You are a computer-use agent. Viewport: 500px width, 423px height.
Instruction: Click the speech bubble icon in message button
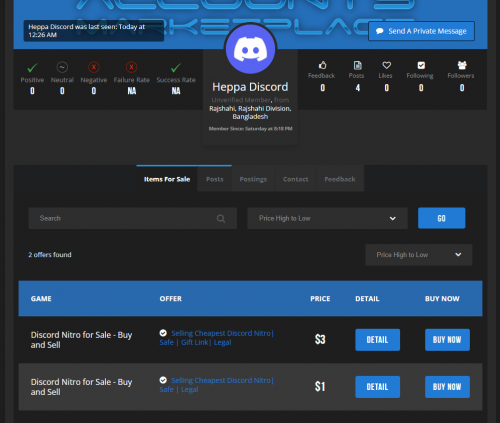(379, 31)
